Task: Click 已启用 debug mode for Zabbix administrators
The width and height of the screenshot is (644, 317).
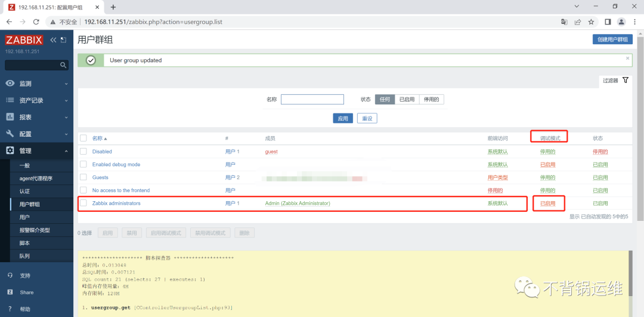Action: 547,203
